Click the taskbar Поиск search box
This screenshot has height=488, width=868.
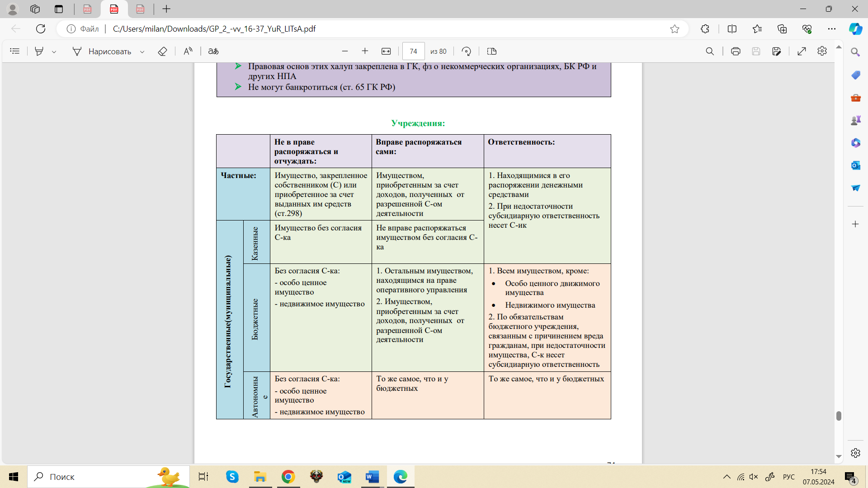pyautogui.click(x=108, y=477)
